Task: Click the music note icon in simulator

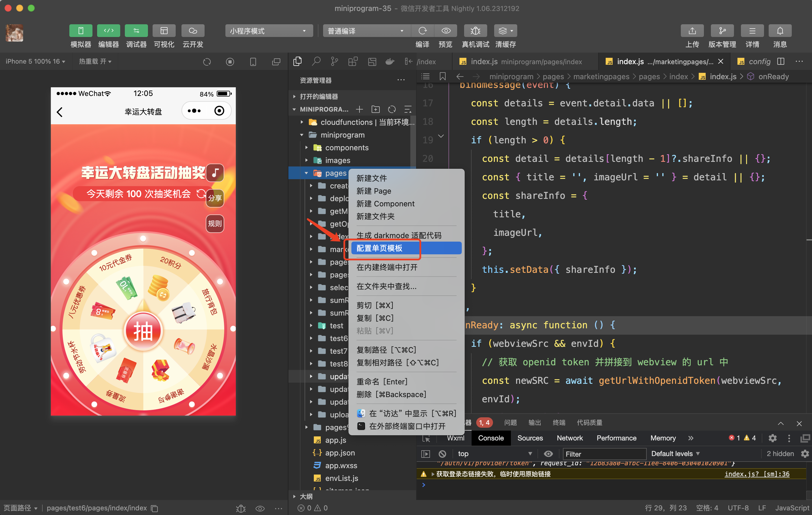Action: tap(215, 173)
